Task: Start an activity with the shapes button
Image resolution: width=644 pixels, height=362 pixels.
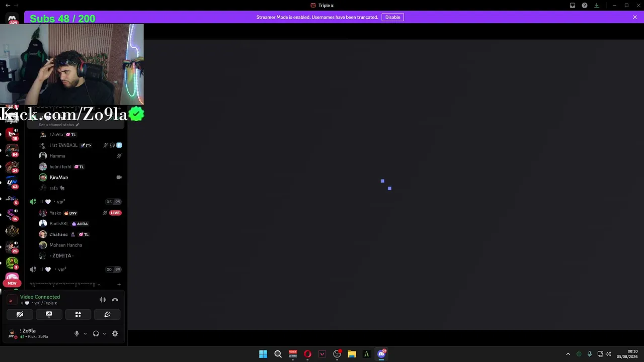Action: (78, 314)
